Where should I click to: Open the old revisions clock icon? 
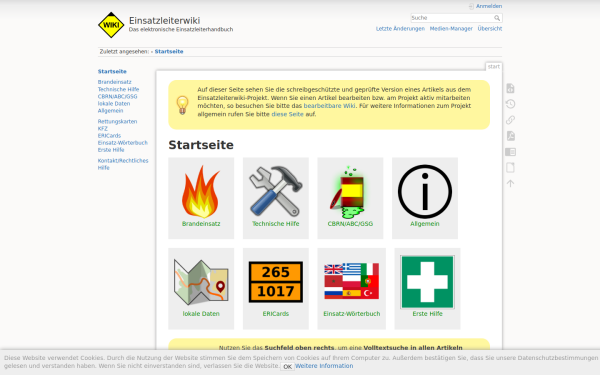point(510,104)
